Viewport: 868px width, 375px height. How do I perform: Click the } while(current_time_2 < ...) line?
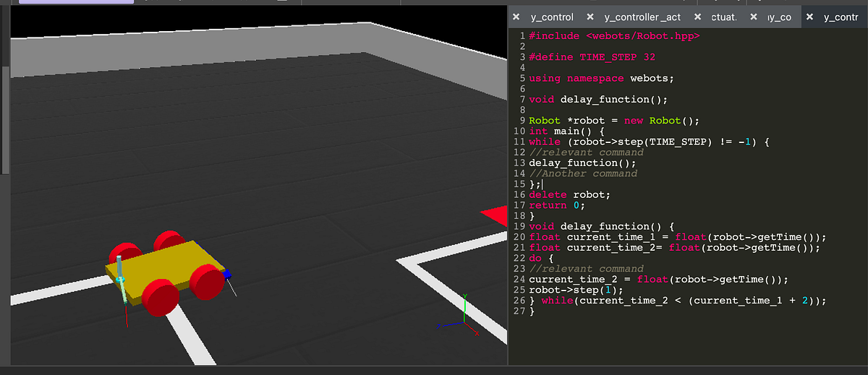pyautogui.click(x=677, y=301)
